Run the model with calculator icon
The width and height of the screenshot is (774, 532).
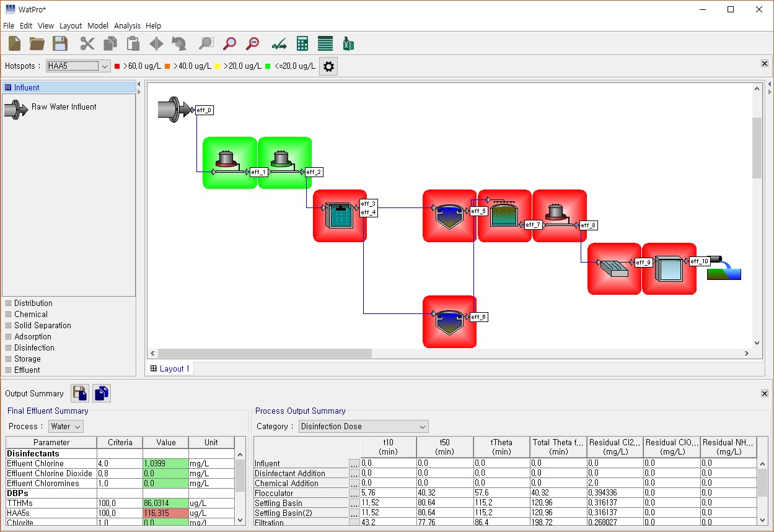pyautogui.click(x=302, y=43)
